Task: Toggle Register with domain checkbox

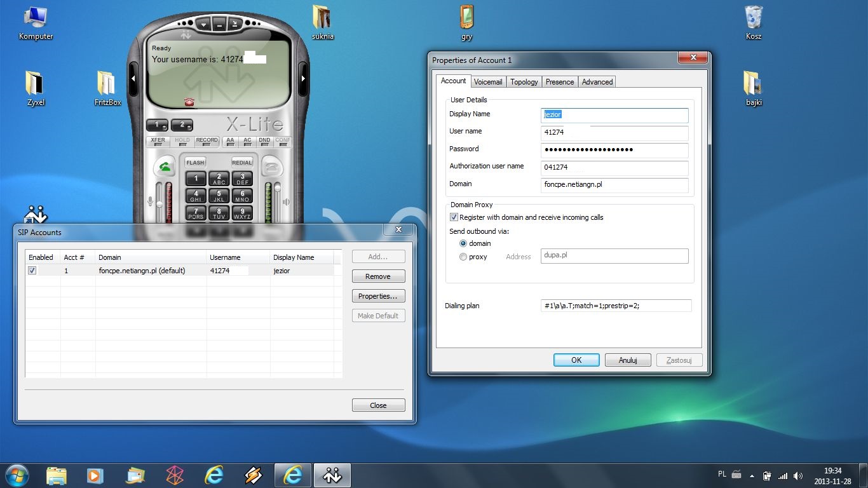Action: click(454, 217)
